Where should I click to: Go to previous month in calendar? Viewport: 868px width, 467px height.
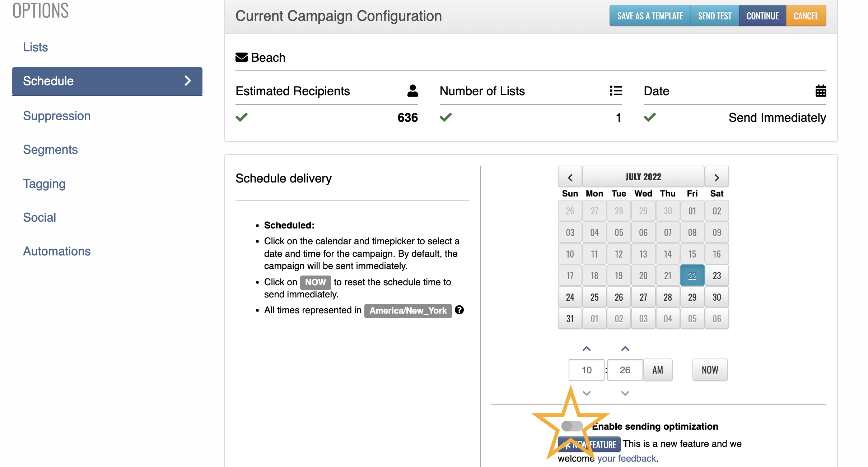pos(570,177)
